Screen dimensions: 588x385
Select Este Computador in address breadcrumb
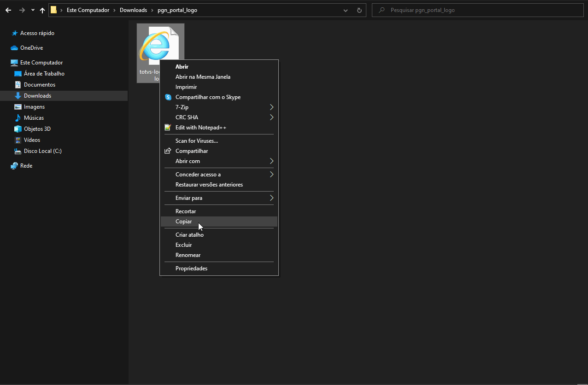click(88, 10)
